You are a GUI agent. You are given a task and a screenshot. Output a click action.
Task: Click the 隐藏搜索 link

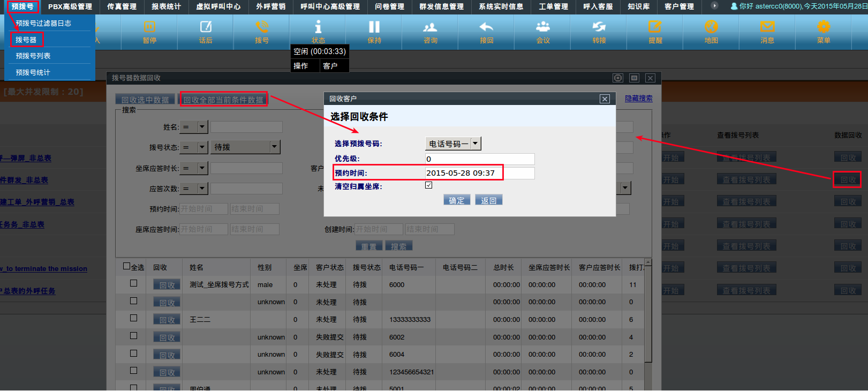pos(638,99)
